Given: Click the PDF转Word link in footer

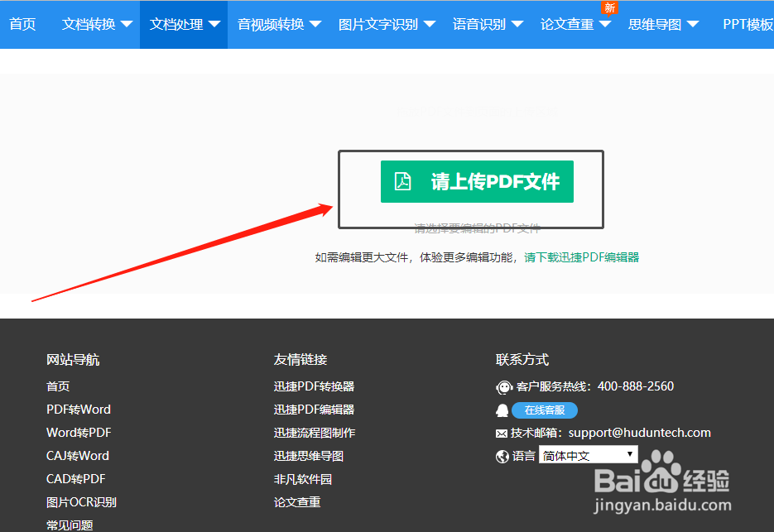Looking at the screenshot, I should tap(77, 409).
